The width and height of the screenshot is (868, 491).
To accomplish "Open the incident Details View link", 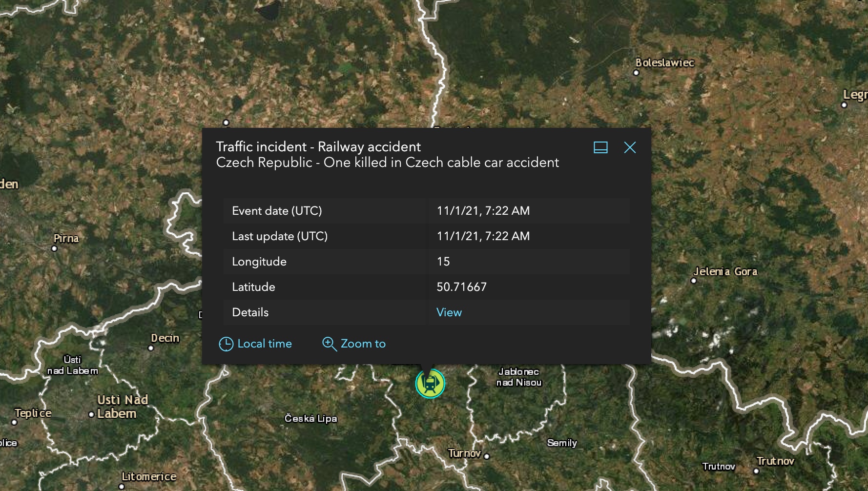I will point(449,312).
